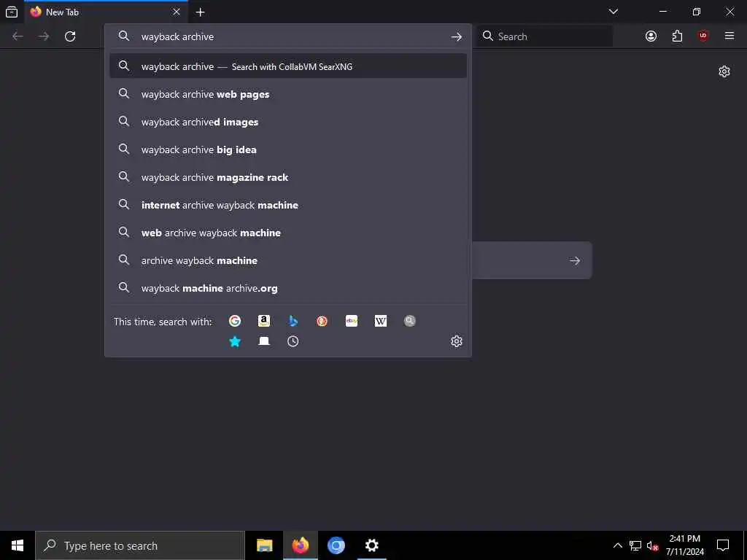
Task: Close the New Tab tab
Action: (177, 12)
